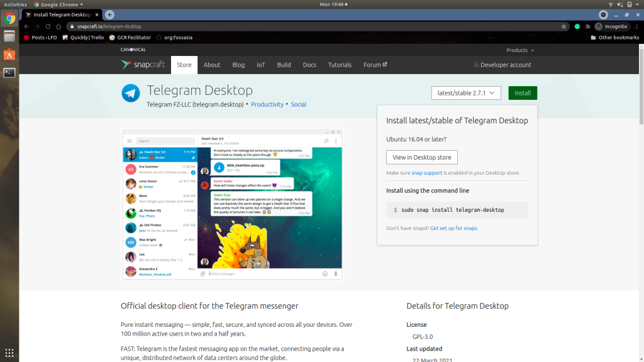This screenshot has width=644, height=362.
Task: Open the Other bookmarks folder
Action: click(x=615, y=37)
